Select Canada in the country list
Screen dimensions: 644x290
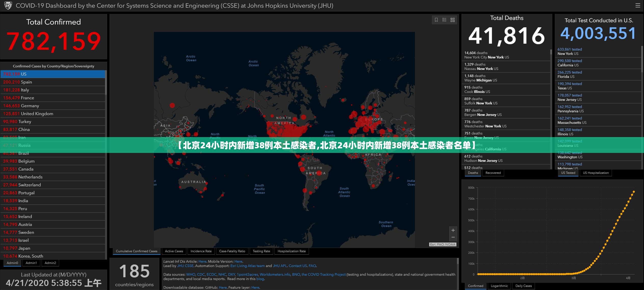(x=53, y=169)
